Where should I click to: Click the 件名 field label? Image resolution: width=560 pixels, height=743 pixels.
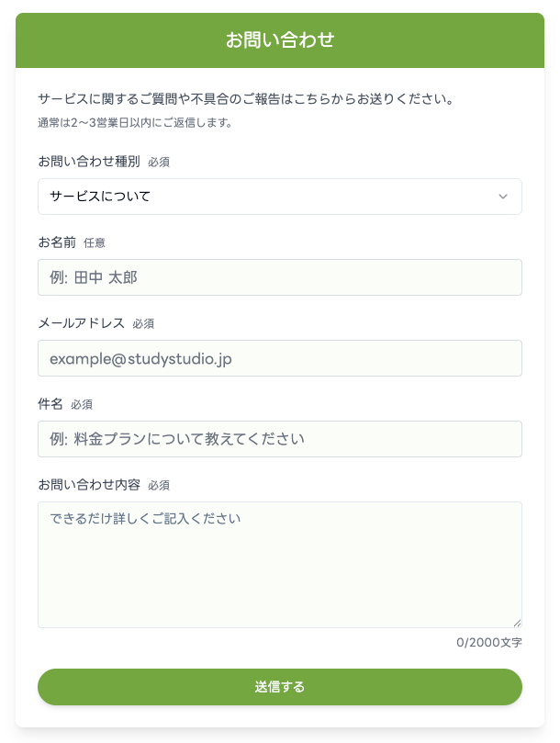(x=50, y=404)
